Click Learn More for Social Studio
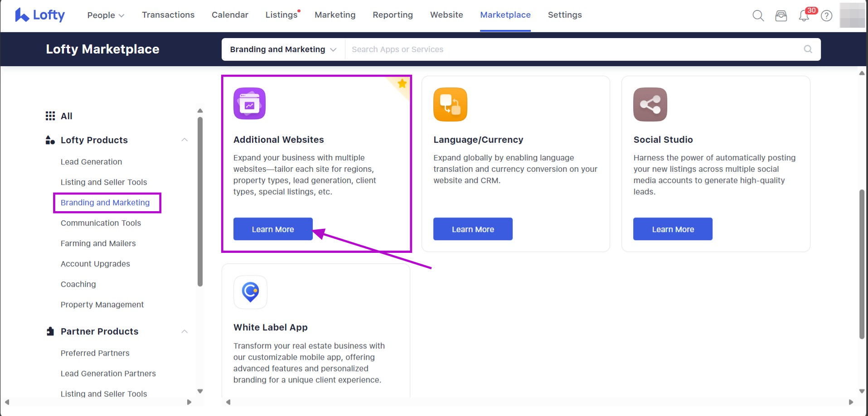The width and height of the screenshot is (868, 416). click(673, 229)
